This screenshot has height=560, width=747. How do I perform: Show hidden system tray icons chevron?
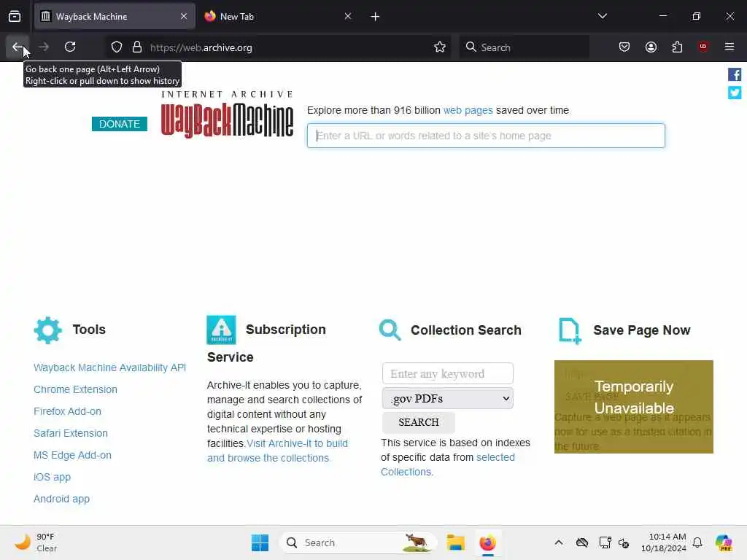click(x=558, y=542)
